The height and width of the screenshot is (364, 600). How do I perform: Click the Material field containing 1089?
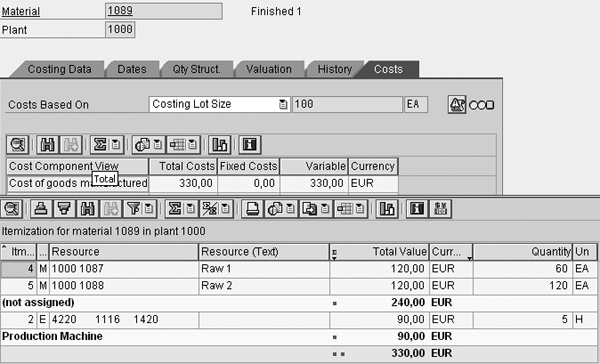coord(163,11)
